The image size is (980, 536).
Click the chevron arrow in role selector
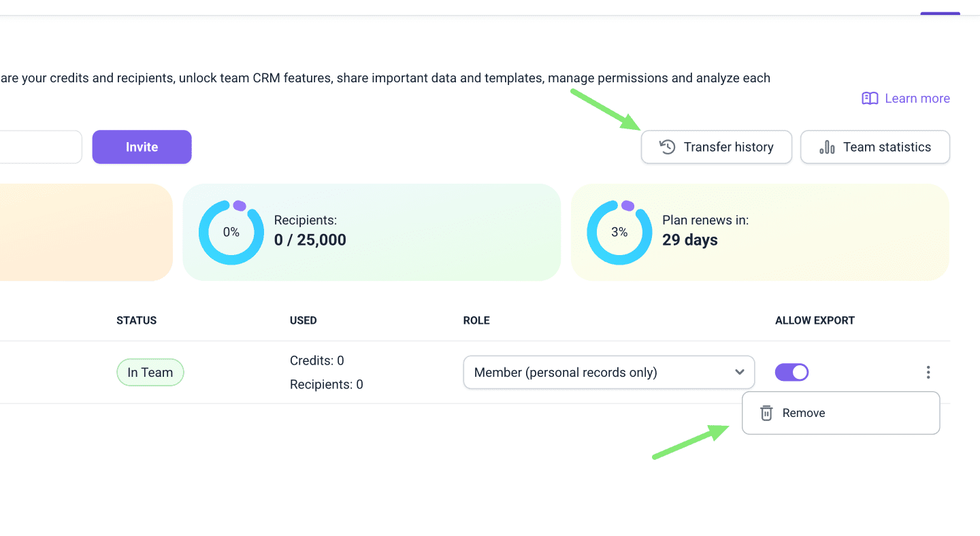click(x=740, y=372)
